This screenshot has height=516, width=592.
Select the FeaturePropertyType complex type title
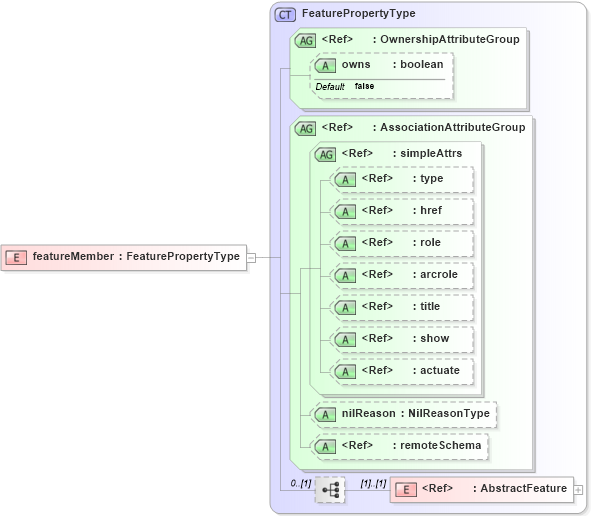coord(359,14)
